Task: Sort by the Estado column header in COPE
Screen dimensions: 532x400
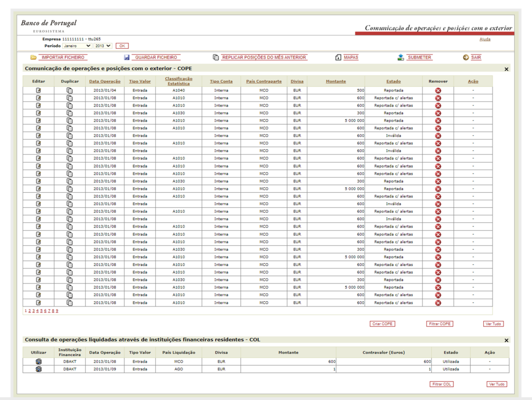Action: (x=394, y=82)
